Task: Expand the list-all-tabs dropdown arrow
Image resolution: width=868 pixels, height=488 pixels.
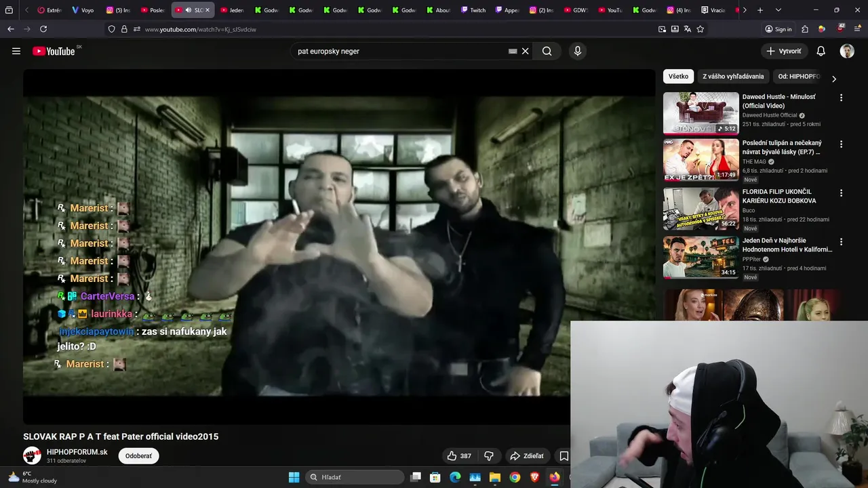Action: (778, 10)
